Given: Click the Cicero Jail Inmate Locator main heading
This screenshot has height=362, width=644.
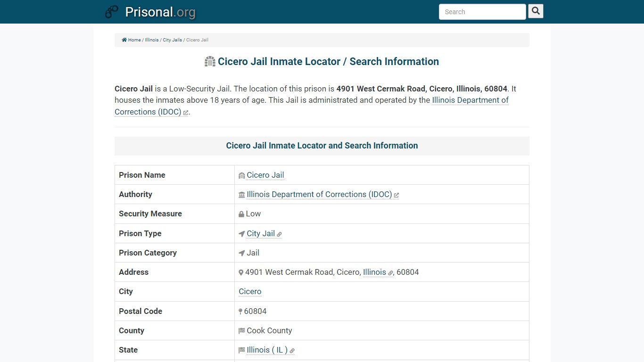Looking at the screenshot, I should tap(328, 62).
